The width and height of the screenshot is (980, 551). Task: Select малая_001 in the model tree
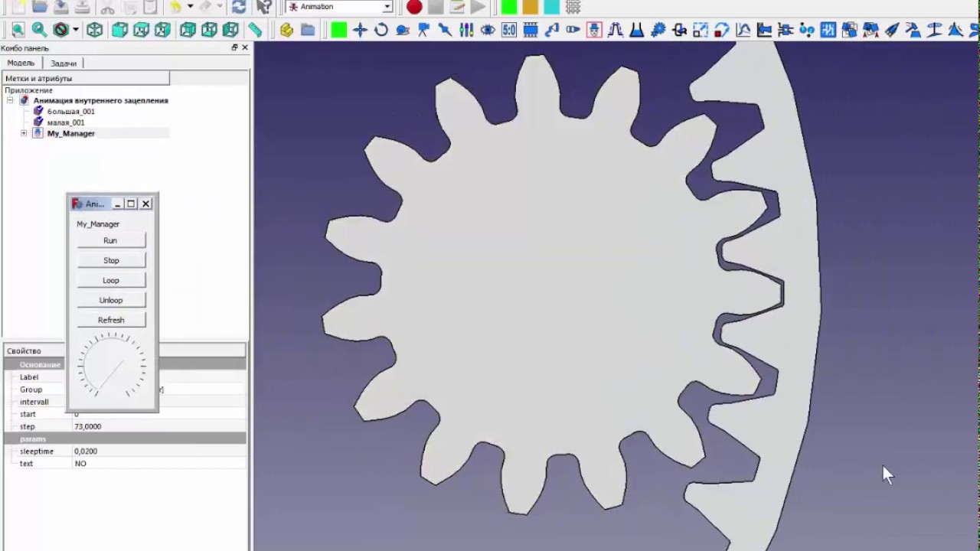66,122
